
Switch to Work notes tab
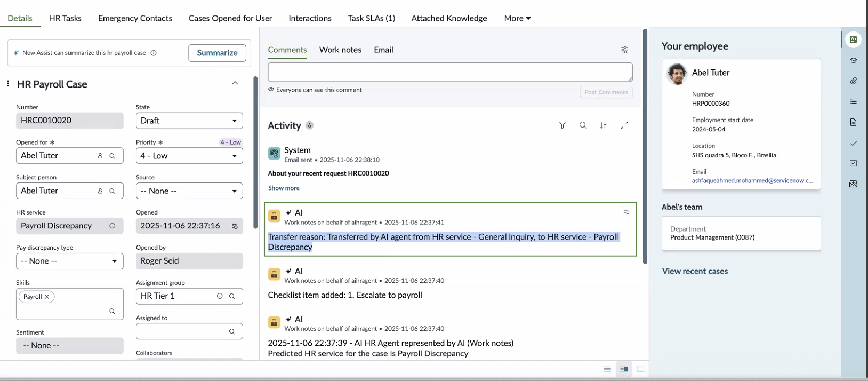tap(340, 50)
